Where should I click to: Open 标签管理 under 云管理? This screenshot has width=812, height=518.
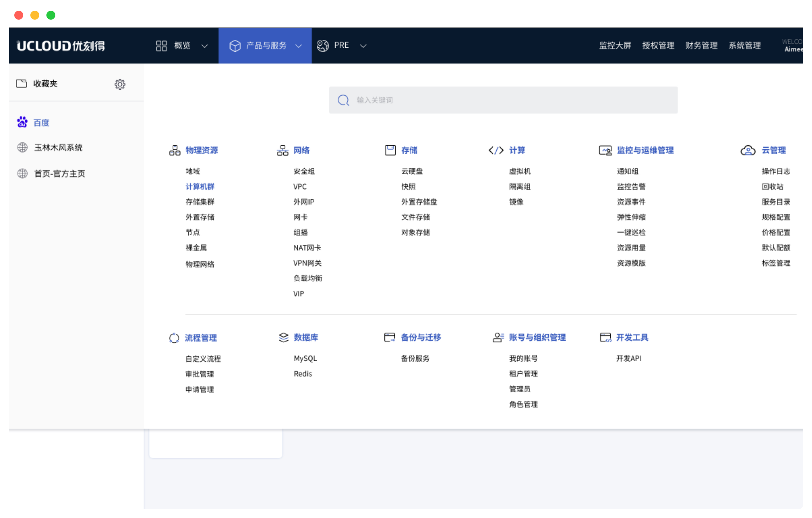click(776, 263)
